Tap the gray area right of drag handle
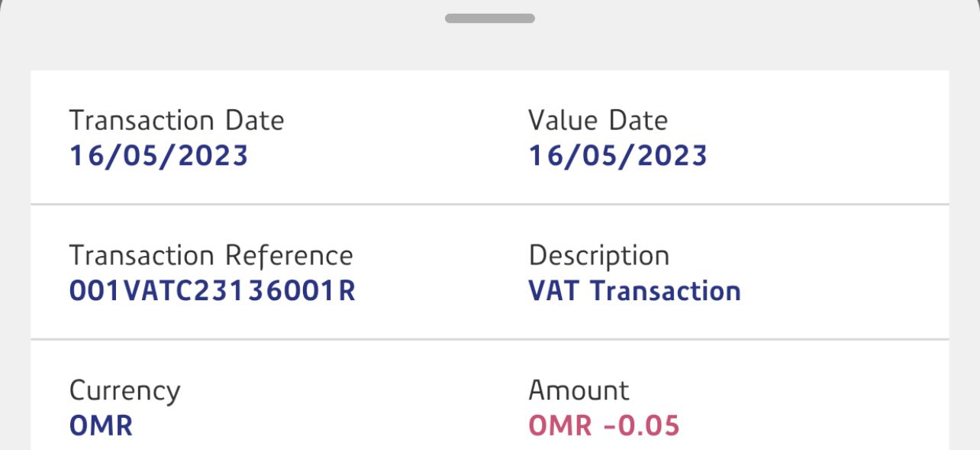This screenshot has width=980, height=450. (x=748, y=31)
